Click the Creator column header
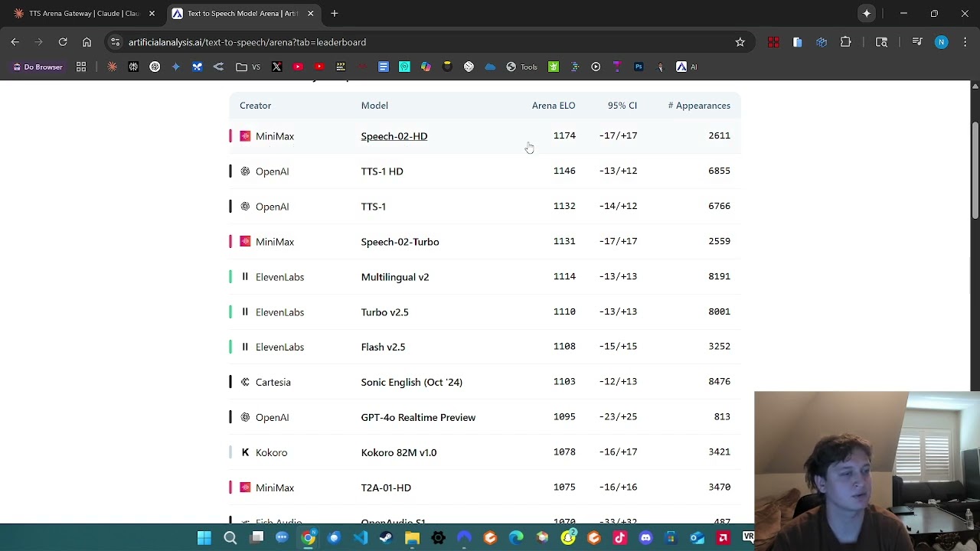The width and height of the screenshot is (980, 551). [255, 106]
